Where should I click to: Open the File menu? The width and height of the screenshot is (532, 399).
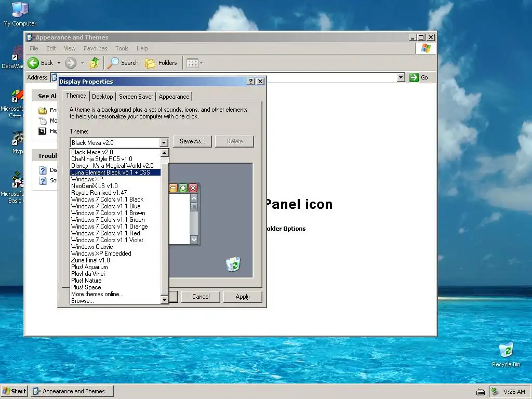[x=34, y=48]
